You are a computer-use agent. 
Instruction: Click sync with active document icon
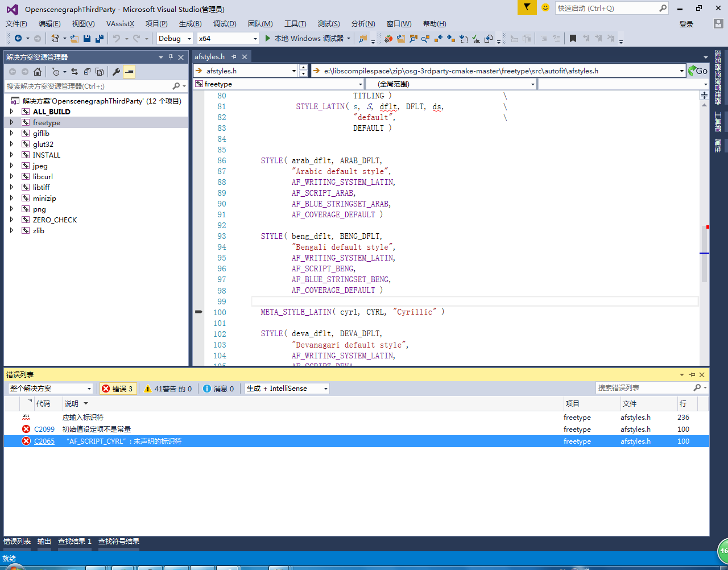[75, 72]
